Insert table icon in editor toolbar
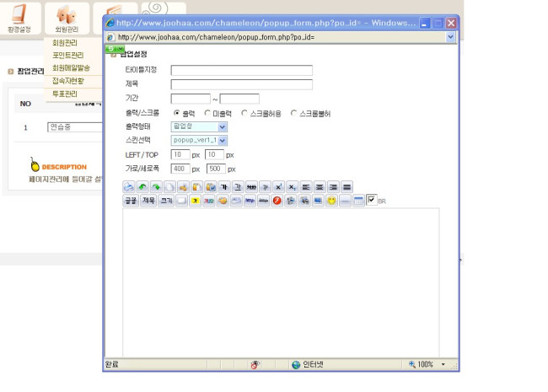The height and width of the screenshot is (392, 548). click(358, 201)
